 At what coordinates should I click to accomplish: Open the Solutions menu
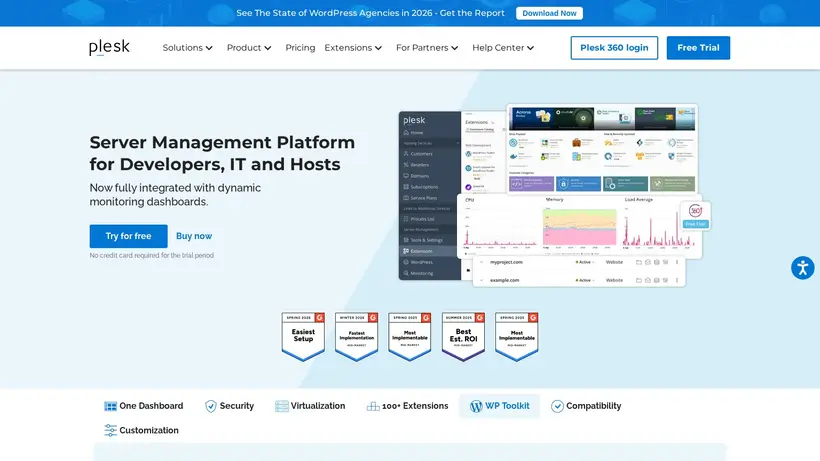(187, 48)
